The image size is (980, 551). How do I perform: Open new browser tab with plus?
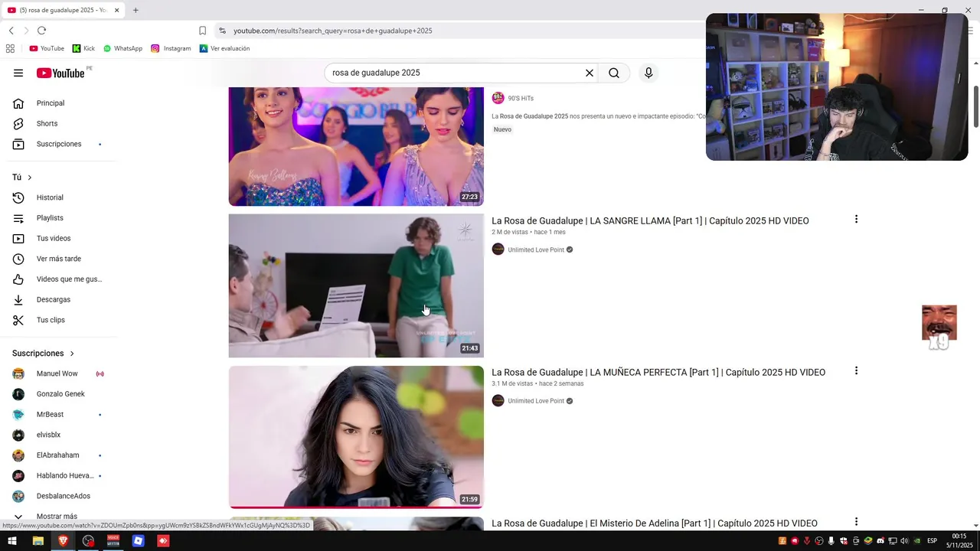click(136, 10)
